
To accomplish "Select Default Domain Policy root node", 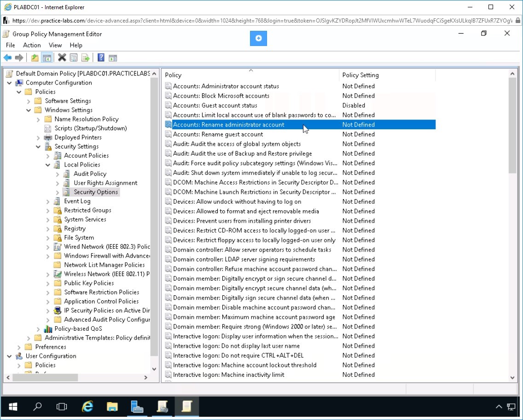I will 83,74.
